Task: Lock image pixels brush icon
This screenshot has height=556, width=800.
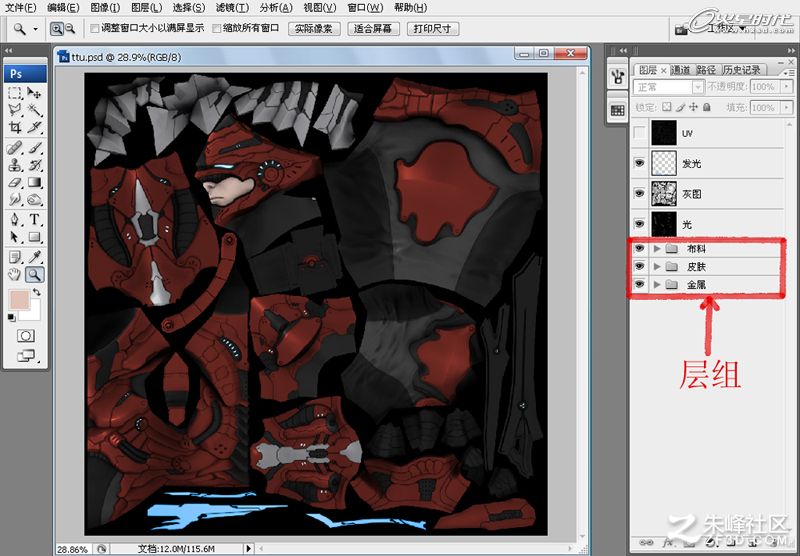Action: click(x=680, y=107)
